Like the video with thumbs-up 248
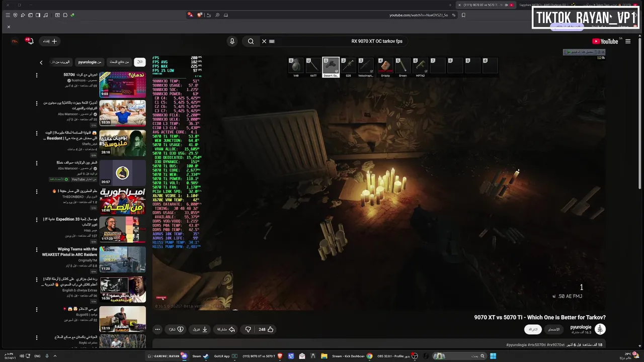The width and height of the screenshot is (644, 362). tap(266, 329)
